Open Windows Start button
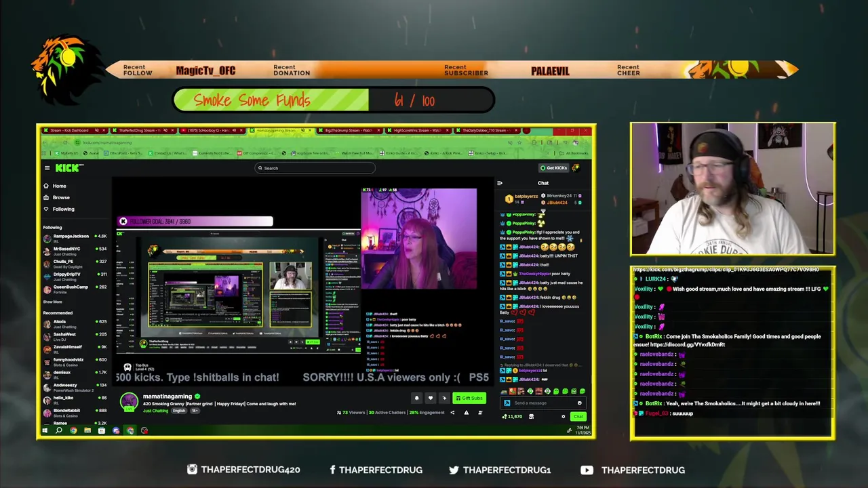Screen dimensions: 868x488 pyautogui.click(x=45, y=430)
